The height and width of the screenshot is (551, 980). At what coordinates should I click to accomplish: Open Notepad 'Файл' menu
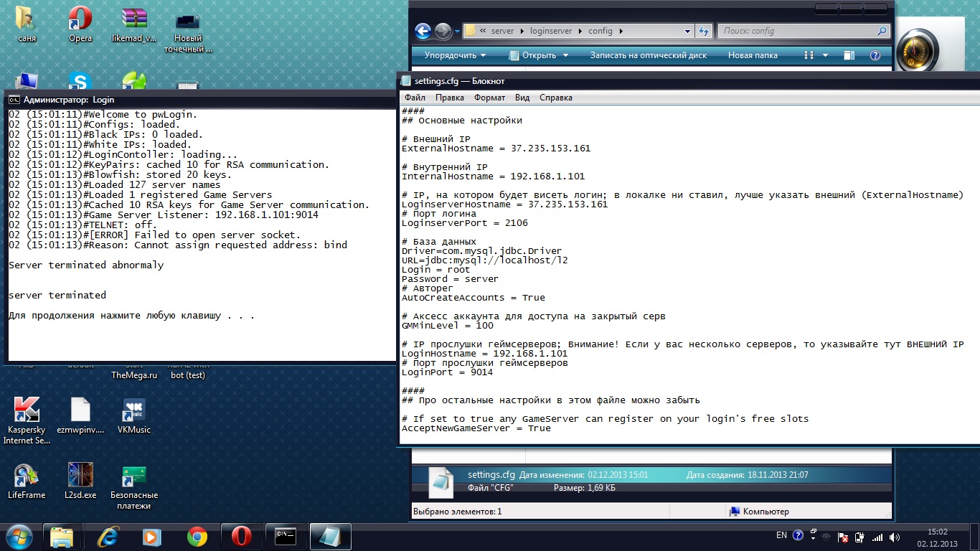click(415, 98)
